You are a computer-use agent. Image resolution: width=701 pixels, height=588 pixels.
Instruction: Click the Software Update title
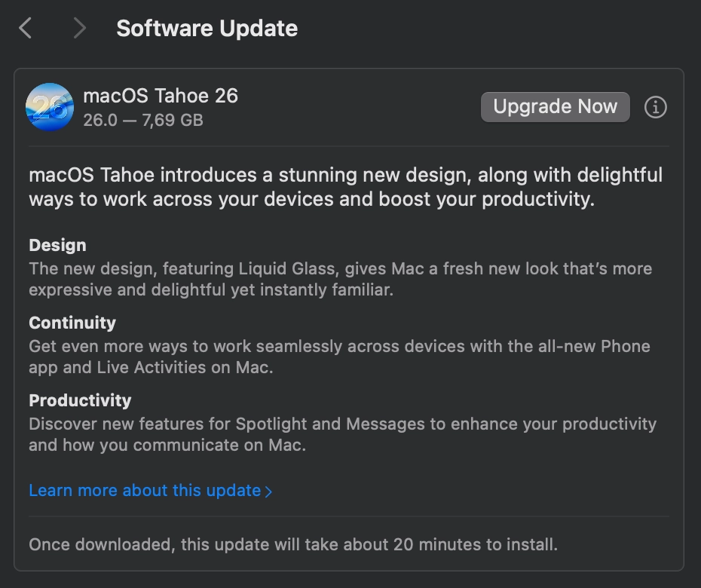click(x=207, y=28)
